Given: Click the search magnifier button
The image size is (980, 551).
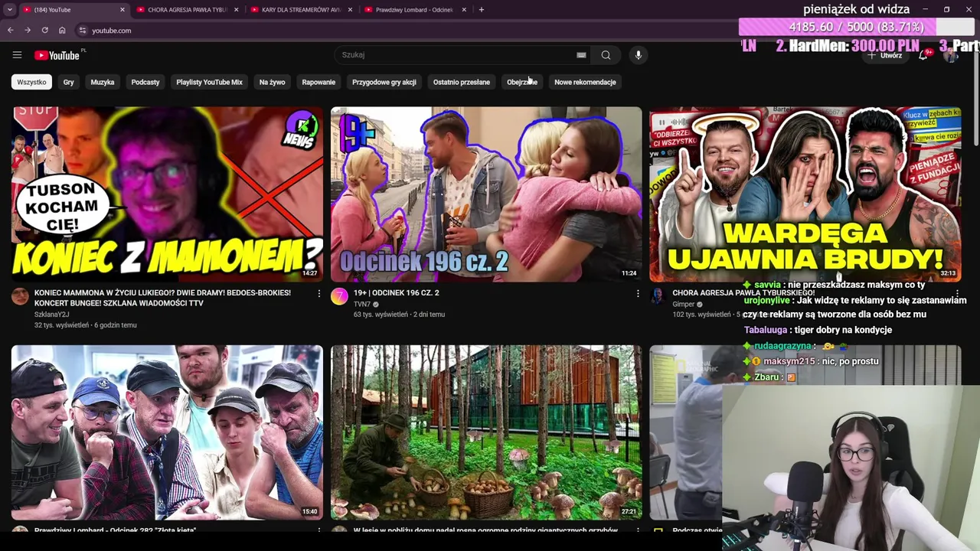Looking at the screenshot, I should [x=606, y=55].
